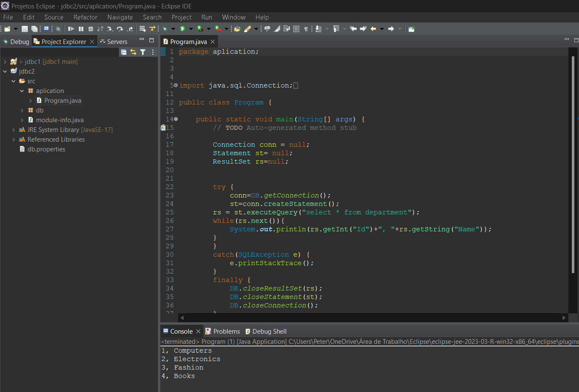This screenshot has width=579, height=392.
Task: Open the Run button dropdown arrow
Action: [190, 29]
